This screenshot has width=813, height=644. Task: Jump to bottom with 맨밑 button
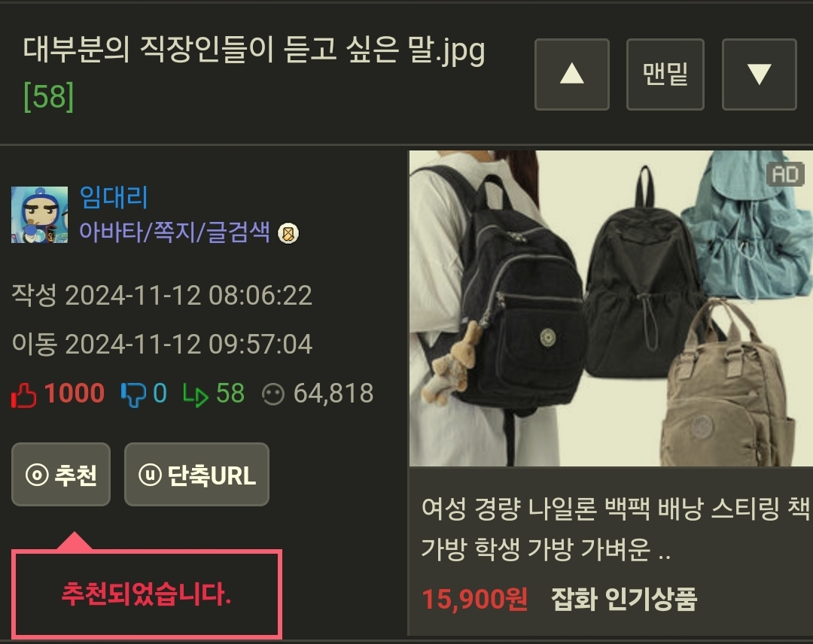coord(665,74)
